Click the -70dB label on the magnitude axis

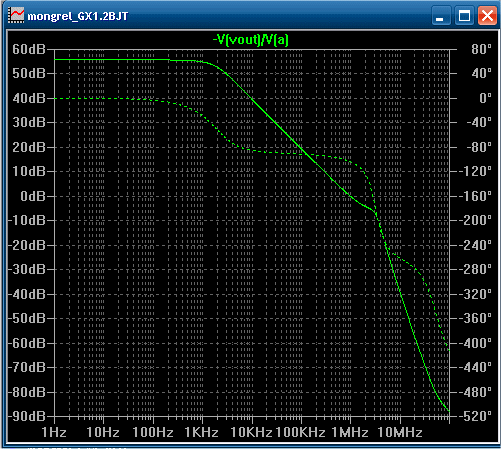click(x=27, y=367)
